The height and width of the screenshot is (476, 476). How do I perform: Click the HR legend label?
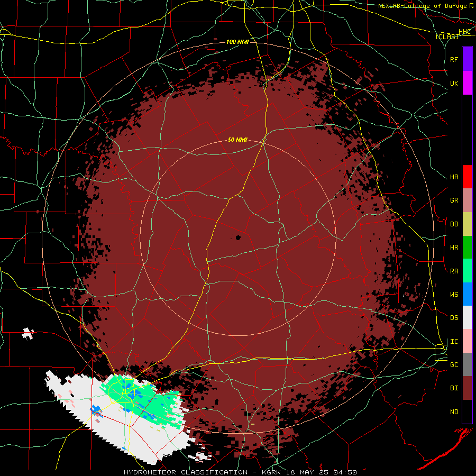click(454, 248)
